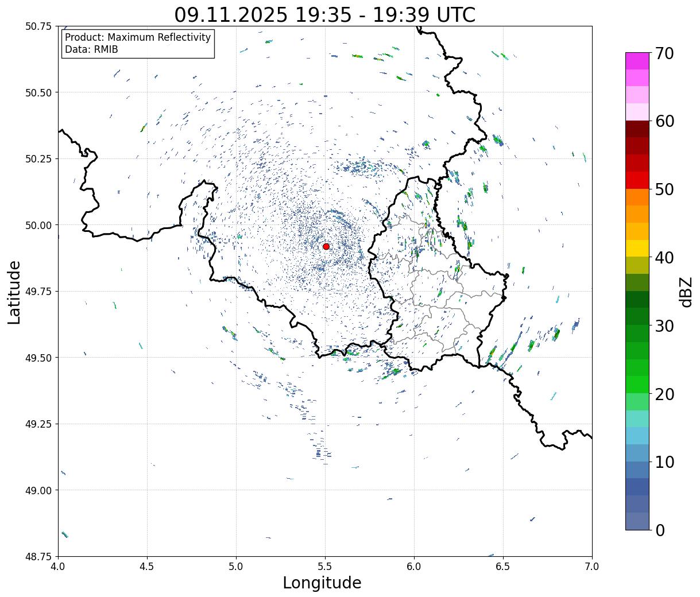The height and width of the screenshot is (597, 700).
Task: Pick the olive segment just below 40
Action: [x=637, y=265]
